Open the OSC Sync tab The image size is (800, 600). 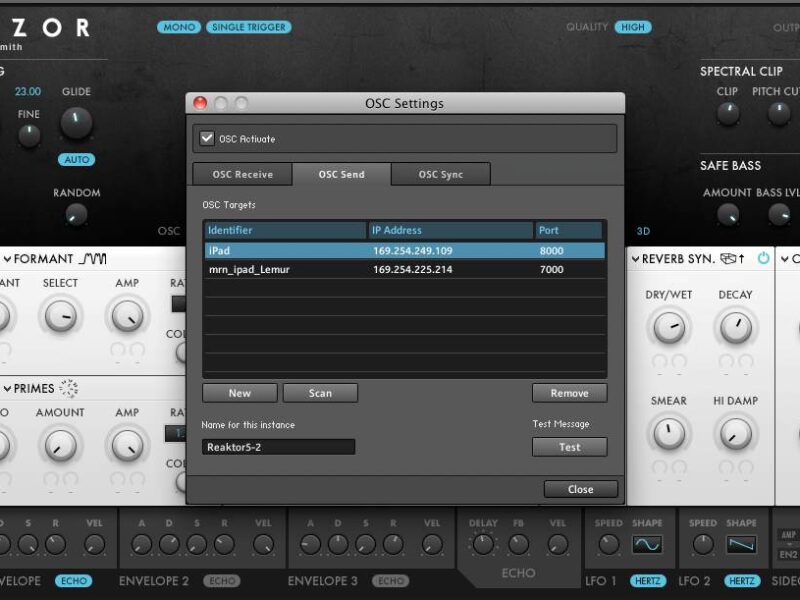440,174
